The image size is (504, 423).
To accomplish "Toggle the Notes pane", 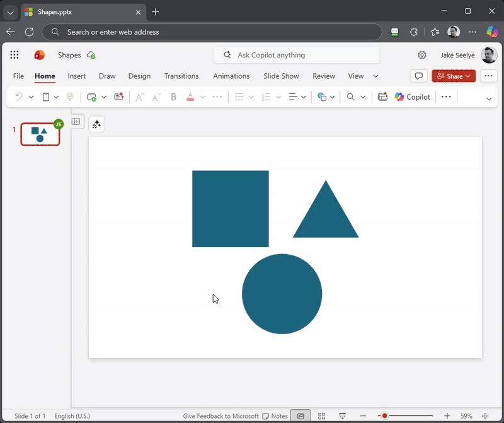I will tap(275, 416).
